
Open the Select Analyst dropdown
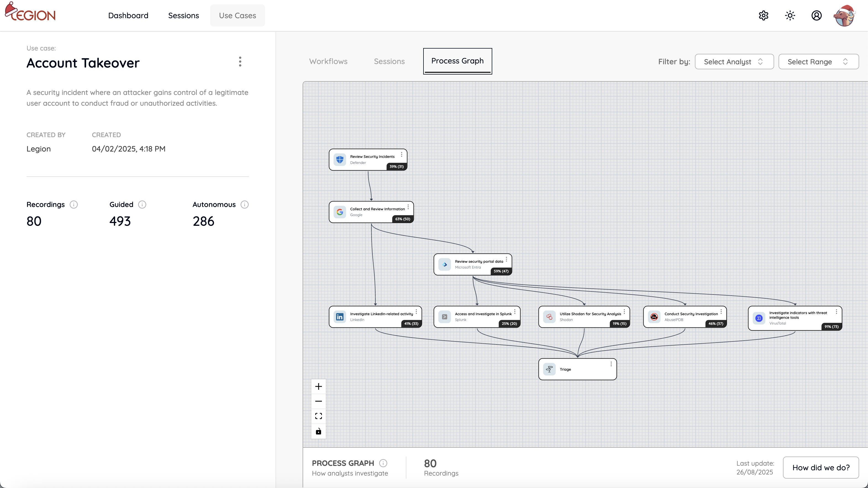[x=734, y=62]
